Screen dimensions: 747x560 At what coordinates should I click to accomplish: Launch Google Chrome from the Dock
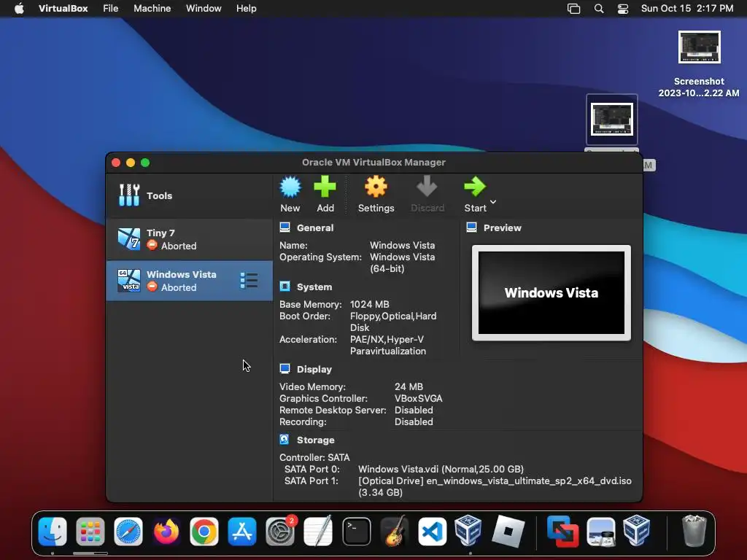click(x=204, y=531)
